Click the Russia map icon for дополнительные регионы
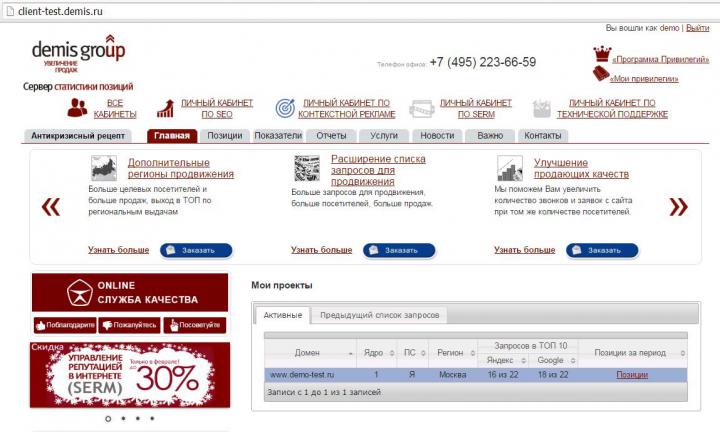Viewport: 720px width, 432px height. [x=104, y=168]
